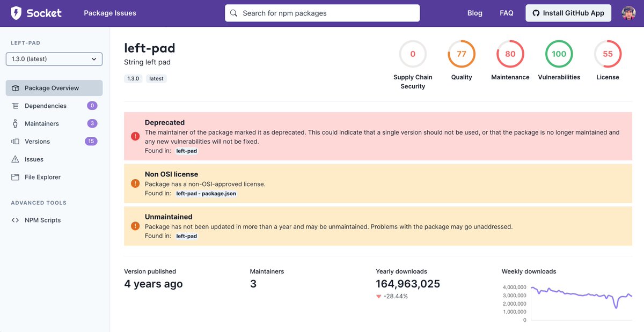This screenshot has height=332, width=644.
Task: Click the Deprecated heading
Action: tap(165, 122)
